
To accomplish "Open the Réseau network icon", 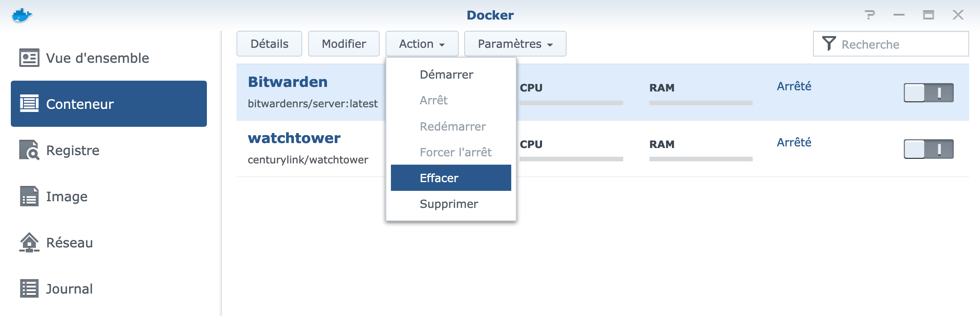I will (x=29, y=242).
